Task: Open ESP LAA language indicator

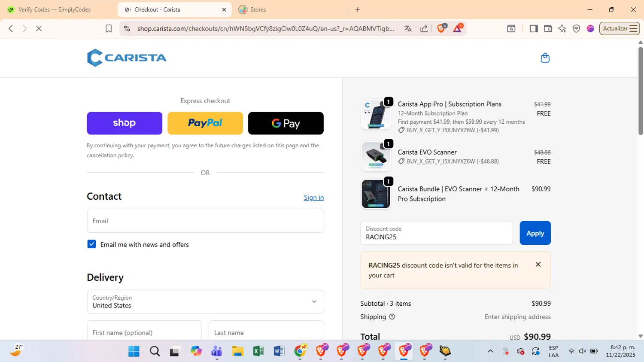Action: point(553,351)
